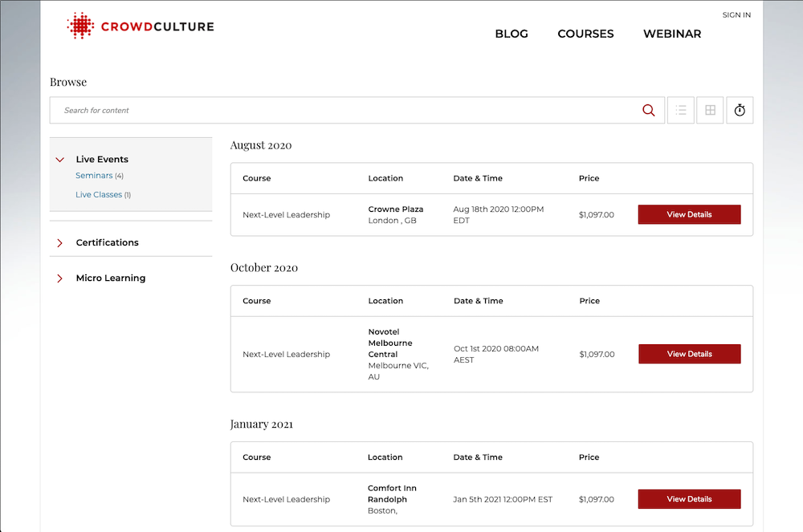803x532 pixels.
Task: Click Next-Level Leadership in the October table
Action: [287, 354]
